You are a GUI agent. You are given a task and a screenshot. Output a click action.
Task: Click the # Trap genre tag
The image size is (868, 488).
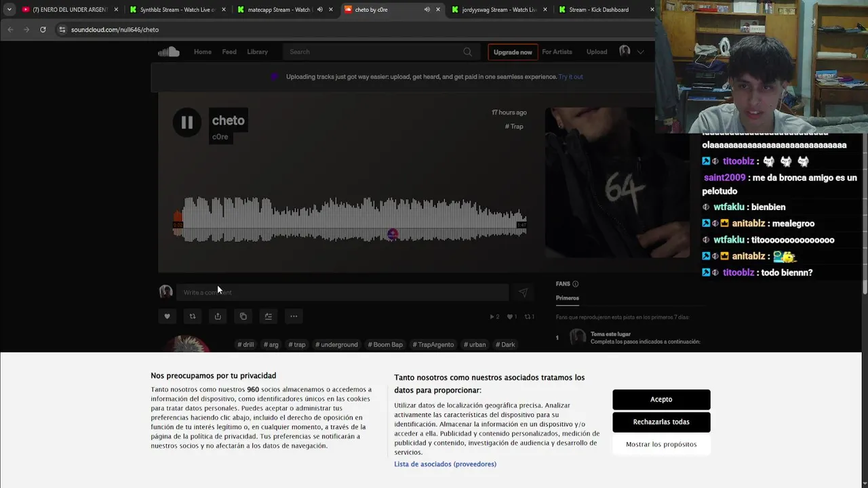514,127
